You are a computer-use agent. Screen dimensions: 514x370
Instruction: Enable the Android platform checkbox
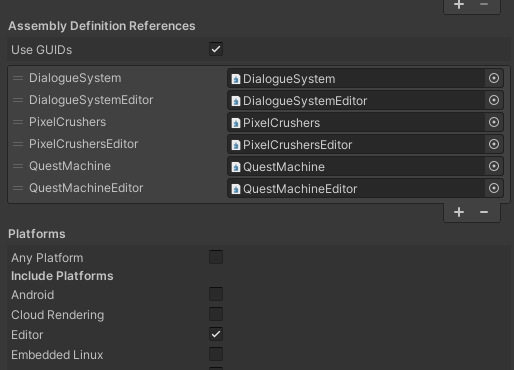pyautogui.click(x=216, y=294)
